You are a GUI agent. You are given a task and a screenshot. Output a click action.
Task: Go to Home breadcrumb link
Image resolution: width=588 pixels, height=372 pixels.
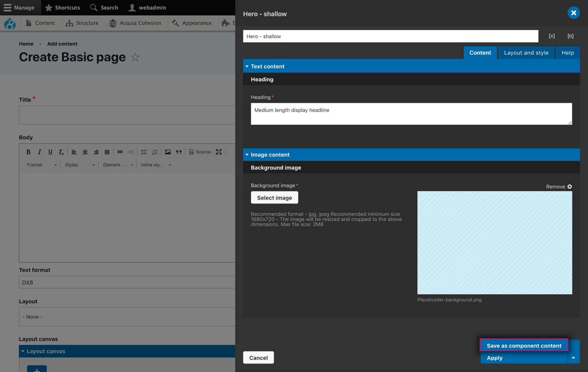click(26, 44)
